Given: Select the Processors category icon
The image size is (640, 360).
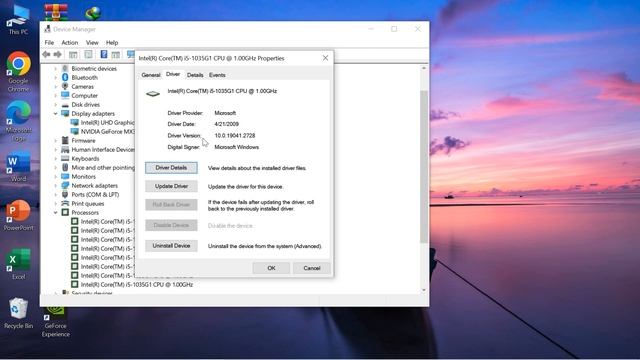Looking at the screenshot, I should tap(65, 212).
